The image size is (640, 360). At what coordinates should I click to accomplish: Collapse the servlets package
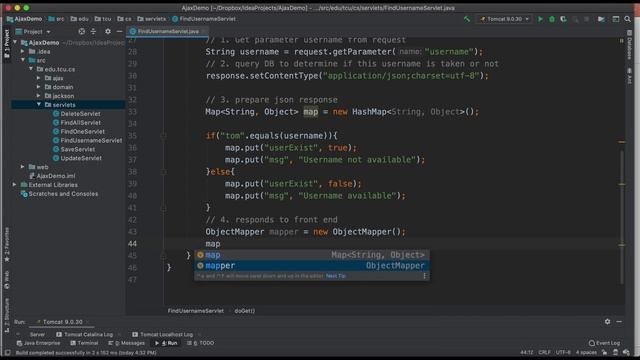tap(39, 105)
